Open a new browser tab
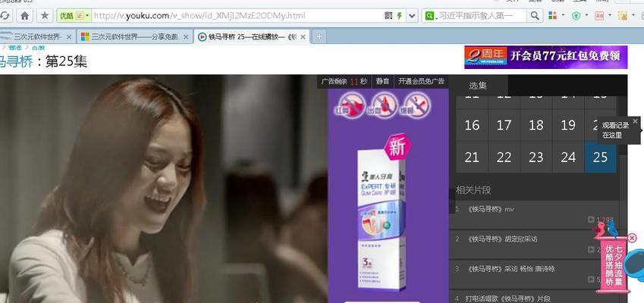The image size is (644, 303). pyautogui.click(x=319, y=37)
